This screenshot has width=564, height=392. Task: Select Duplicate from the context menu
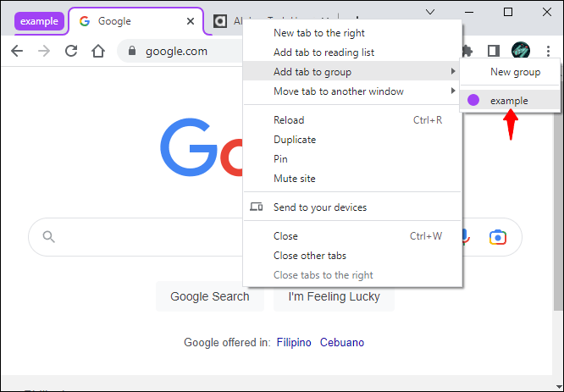tap(295, 140)
